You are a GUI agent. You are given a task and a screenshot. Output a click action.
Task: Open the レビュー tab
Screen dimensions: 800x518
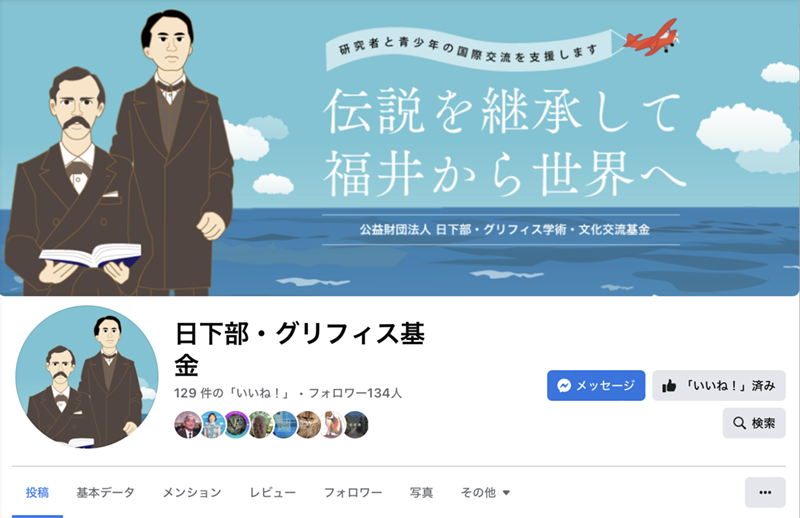click(272, 492)
